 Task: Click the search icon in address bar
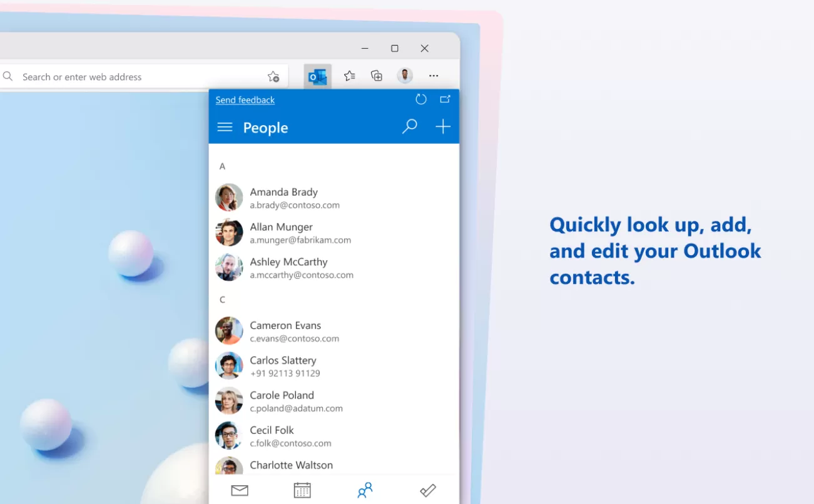tap(8, 76)
